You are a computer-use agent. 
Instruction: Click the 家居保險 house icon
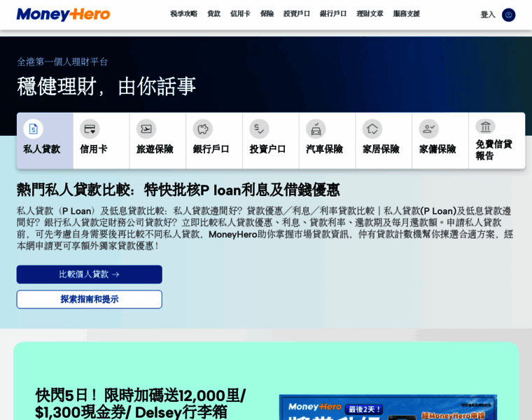pos(372,129)
